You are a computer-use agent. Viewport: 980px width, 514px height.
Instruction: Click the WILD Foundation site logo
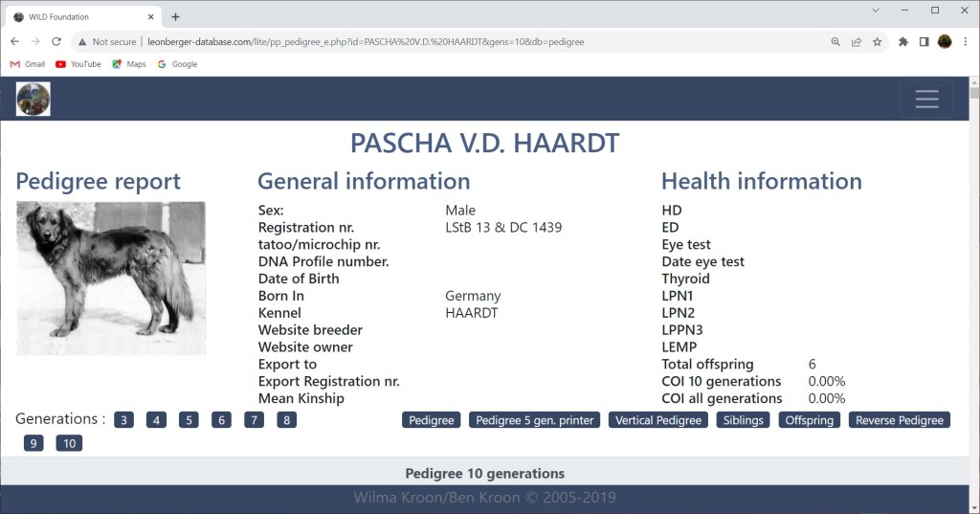(x=33, y=99)
